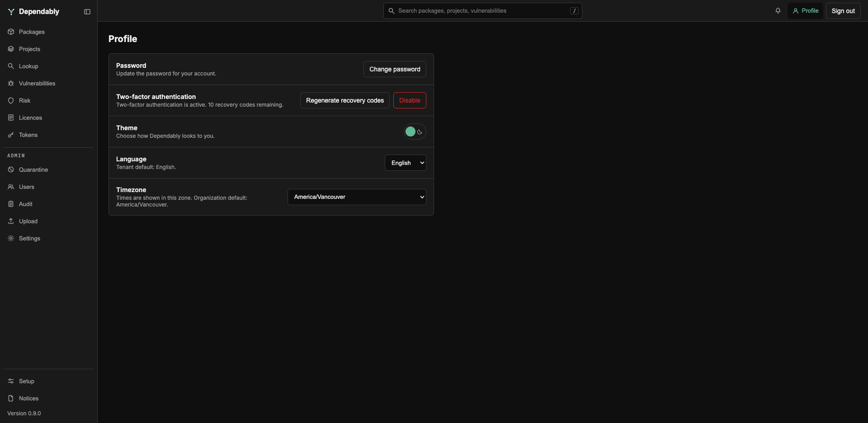
Task: Click the Risk shield icon
Action: [x=11, y=100]
